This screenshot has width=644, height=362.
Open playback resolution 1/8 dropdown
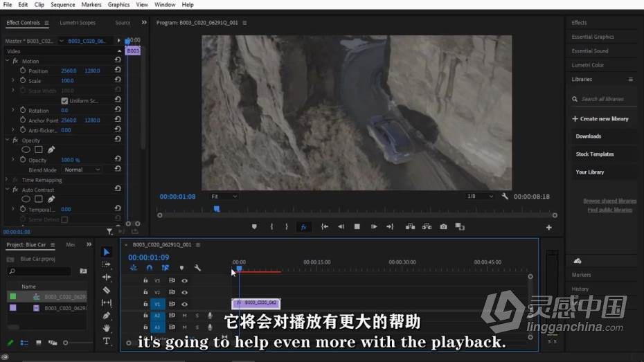(480, 197)
